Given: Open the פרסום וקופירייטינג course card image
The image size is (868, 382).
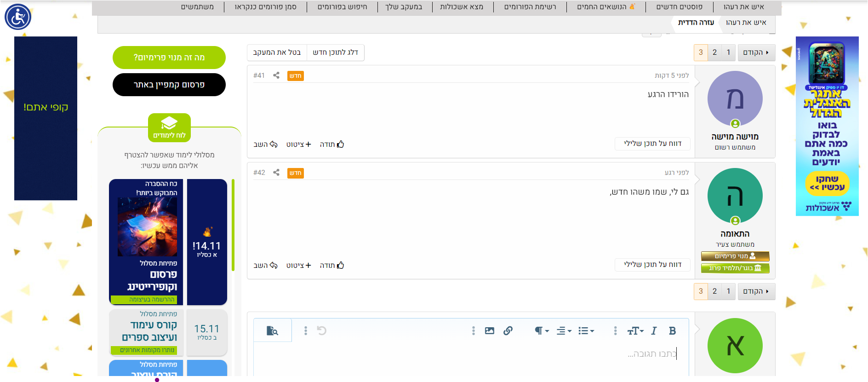Looking at the screenshot, I should (147, 227).
